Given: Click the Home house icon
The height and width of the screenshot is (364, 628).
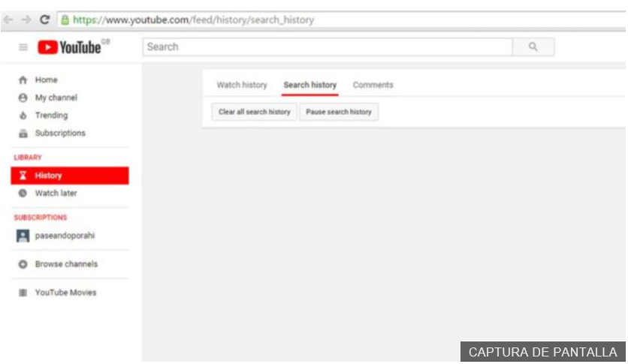Looking at the screenshot, I should [x=23, y=80].
